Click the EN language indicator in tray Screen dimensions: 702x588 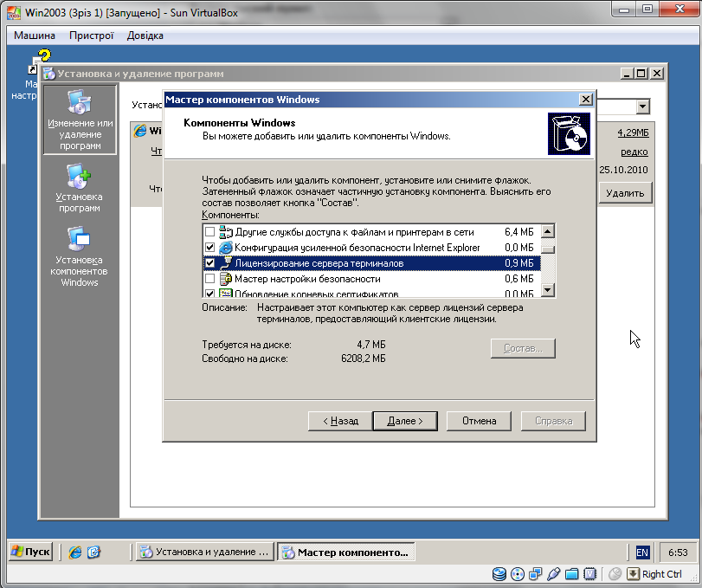click(642, 552)
